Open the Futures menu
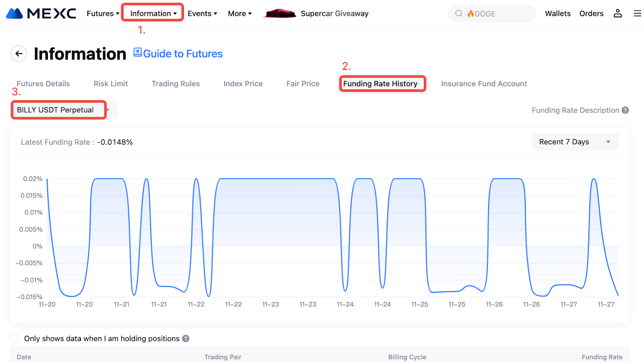Image resolution: width=644 pixels, height=362 pixels. pyautogui.click(x=103, y=14)
